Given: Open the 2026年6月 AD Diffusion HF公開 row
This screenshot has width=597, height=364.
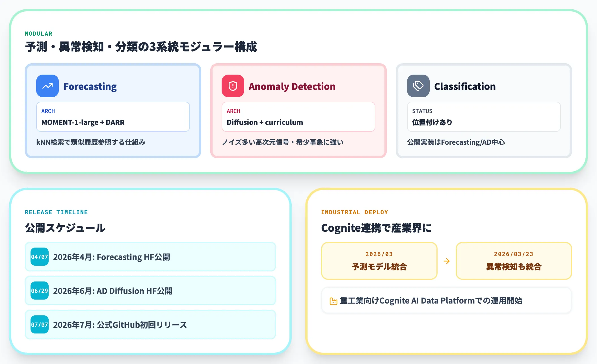Looking at the screenshot, I should pyautogui.click(x=150, y=291).
